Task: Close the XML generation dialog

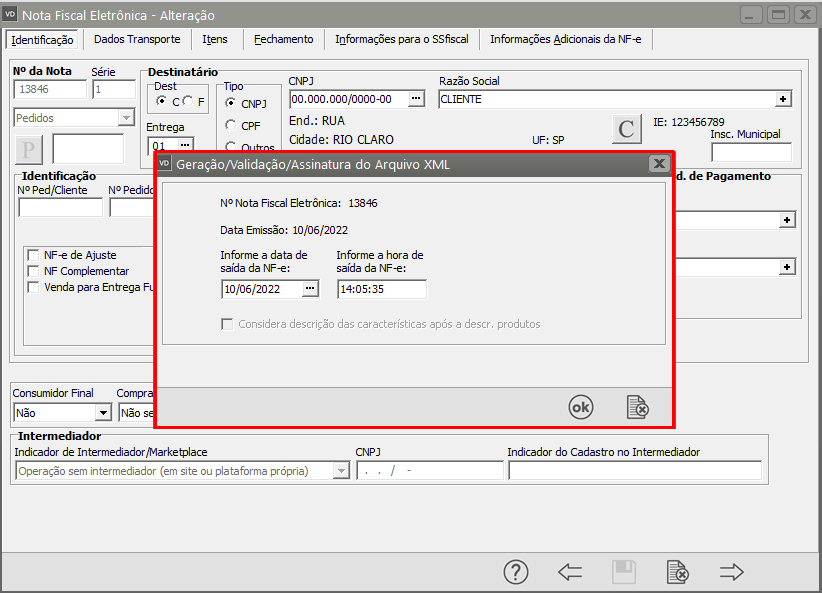Action: coord(658,164)
